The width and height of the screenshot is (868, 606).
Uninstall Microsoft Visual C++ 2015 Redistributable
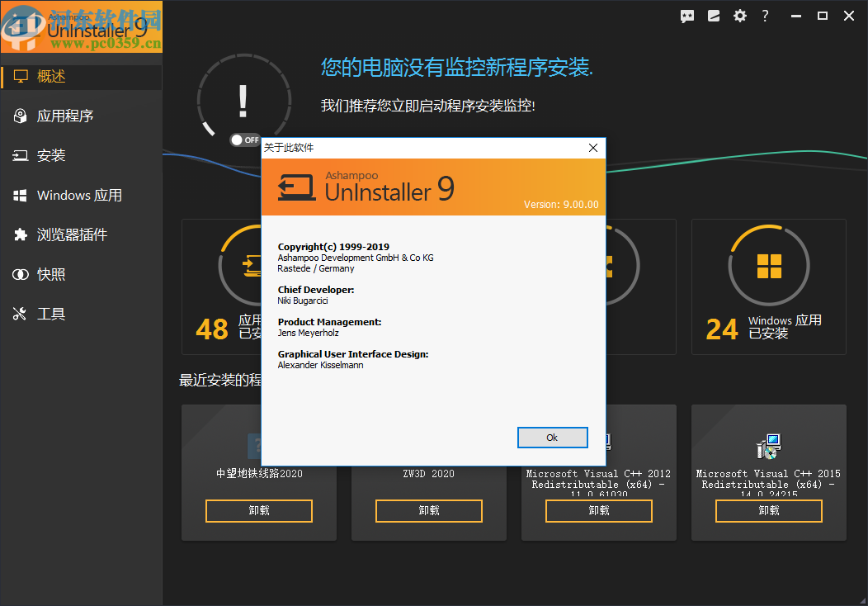pyautogui.click(x=768, y=510)
